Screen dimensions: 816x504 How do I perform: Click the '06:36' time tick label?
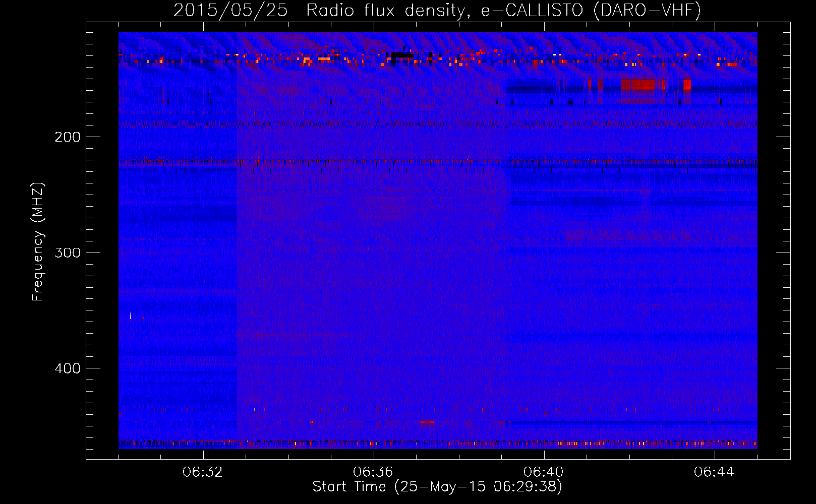coord(373,472)
